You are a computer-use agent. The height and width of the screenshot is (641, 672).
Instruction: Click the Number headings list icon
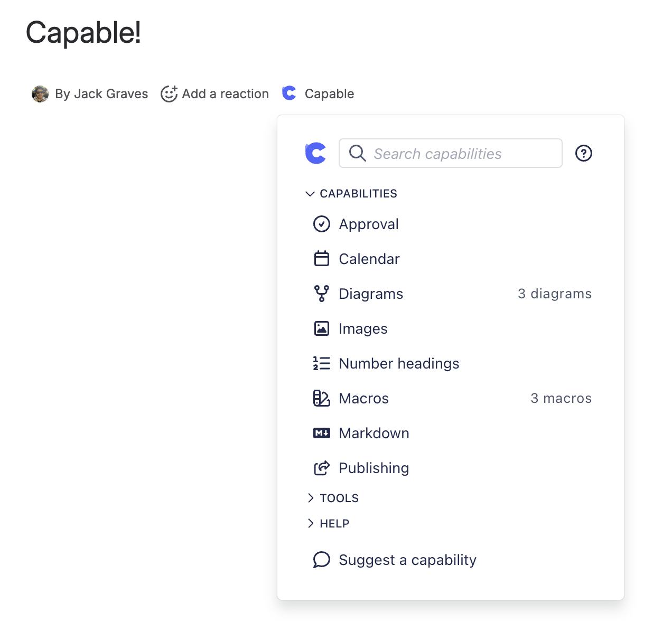click(x=322, y=363)
